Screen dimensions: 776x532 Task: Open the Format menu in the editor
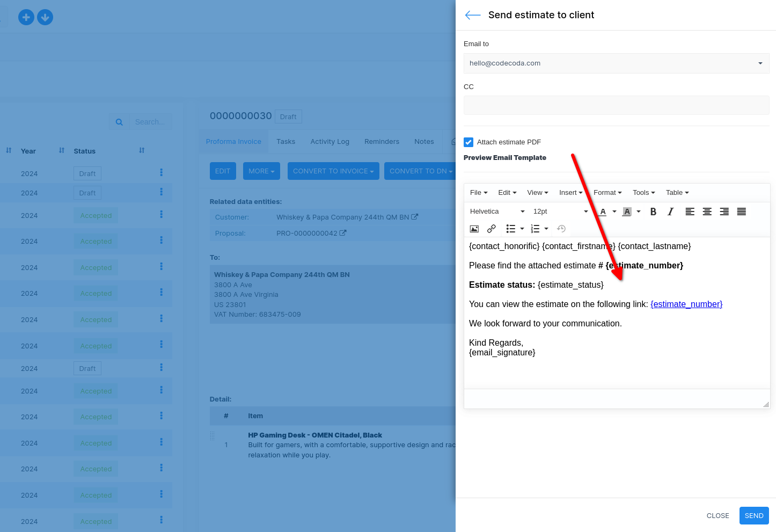(607, 193)
